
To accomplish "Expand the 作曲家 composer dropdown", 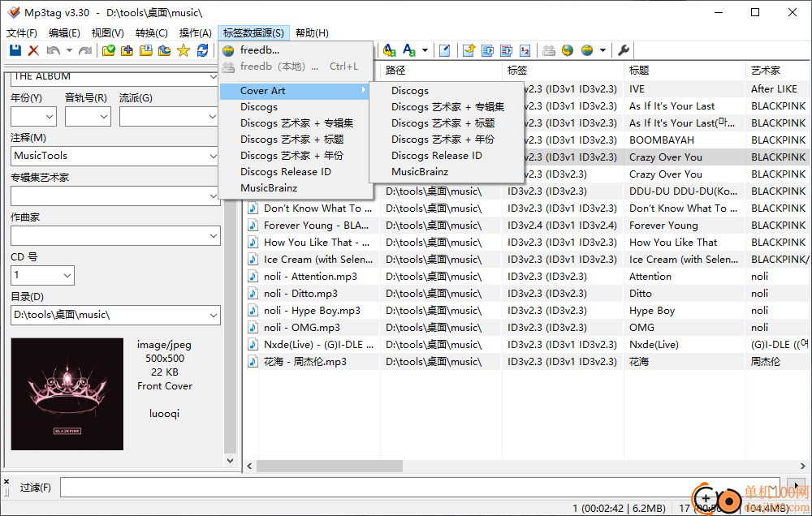I will 213,235.
